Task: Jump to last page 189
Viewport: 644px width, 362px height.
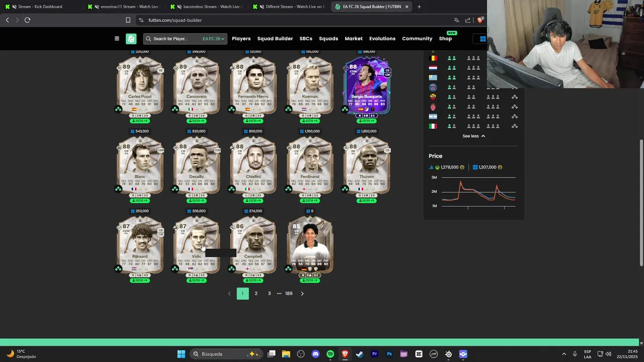Action: click(x=289, y=294)
